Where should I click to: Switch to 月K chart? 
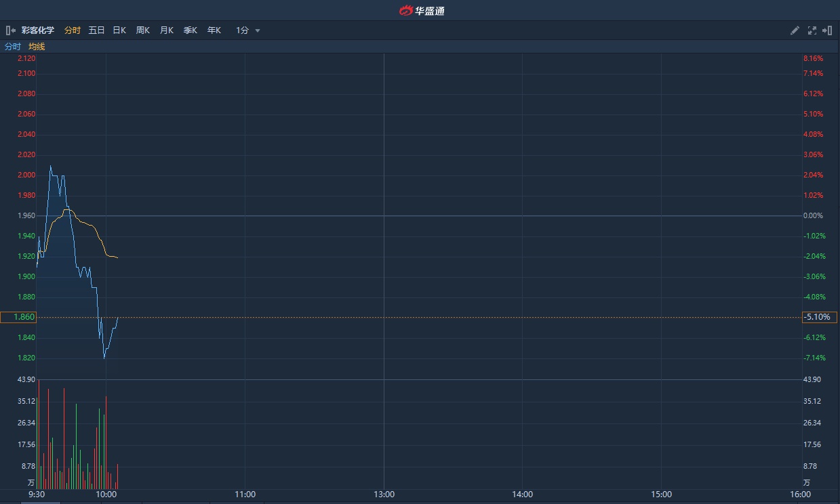tap(167, 30)
